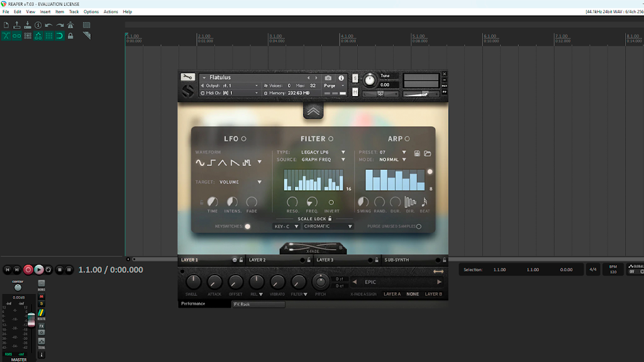The image size is (644, 362).
Task: Toggle auto-crossfade icon in toolbar
Action: click(6, 36)
